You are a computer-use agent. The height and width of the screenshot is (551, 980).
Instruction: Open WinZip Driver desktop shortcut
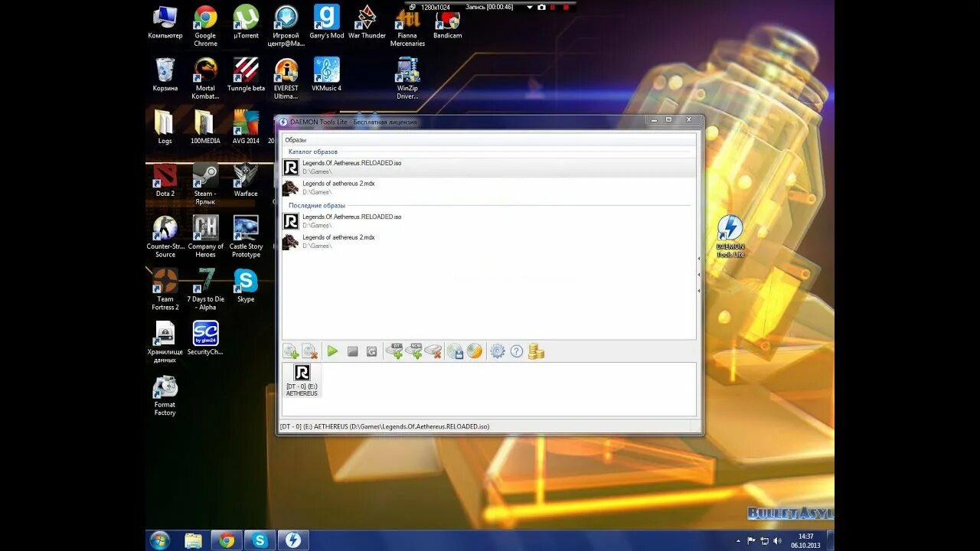(x=407, y=78)
